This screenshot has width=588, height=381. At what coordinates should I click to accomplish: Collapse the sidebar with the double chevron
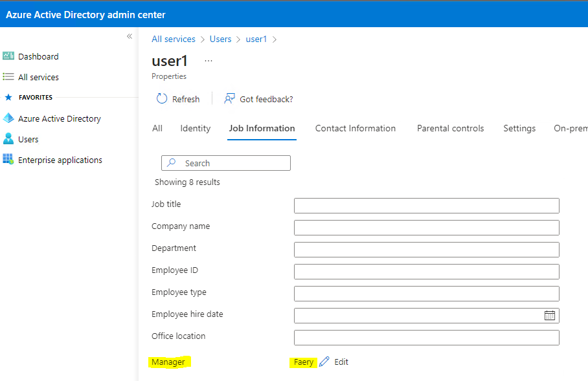[130, 36]
